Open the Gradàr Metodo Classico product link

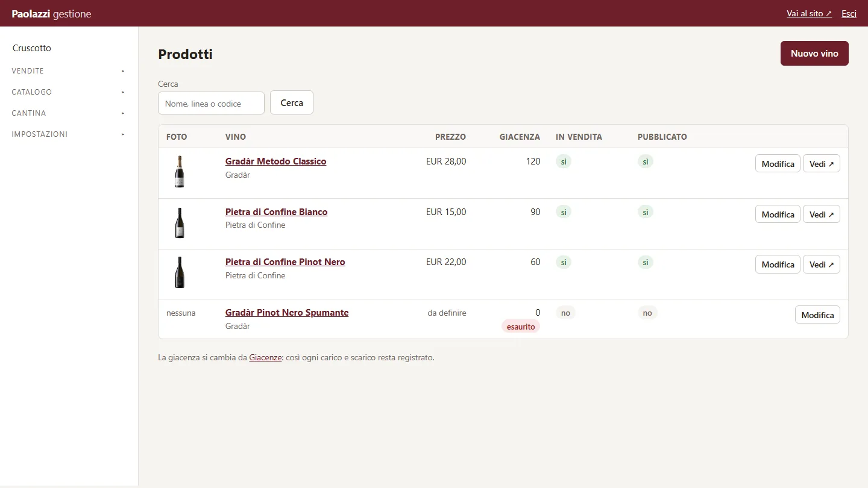click(x=275, y=161)
